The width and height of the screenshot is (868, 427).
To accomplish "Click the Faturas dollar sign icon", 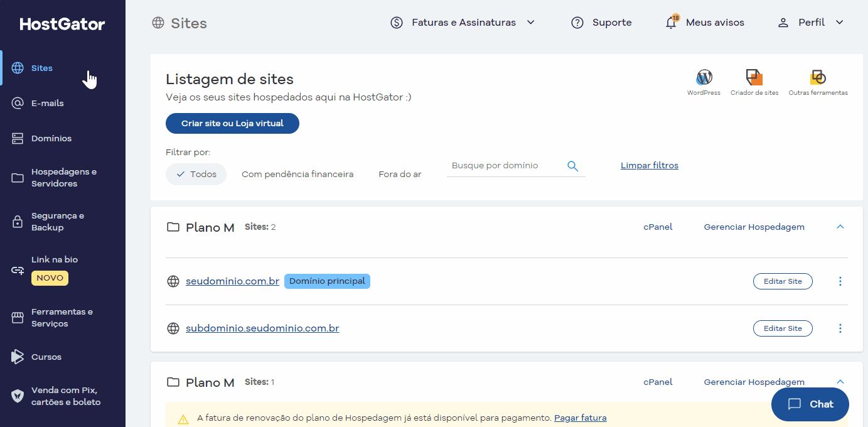I will [x=397, y=23].
